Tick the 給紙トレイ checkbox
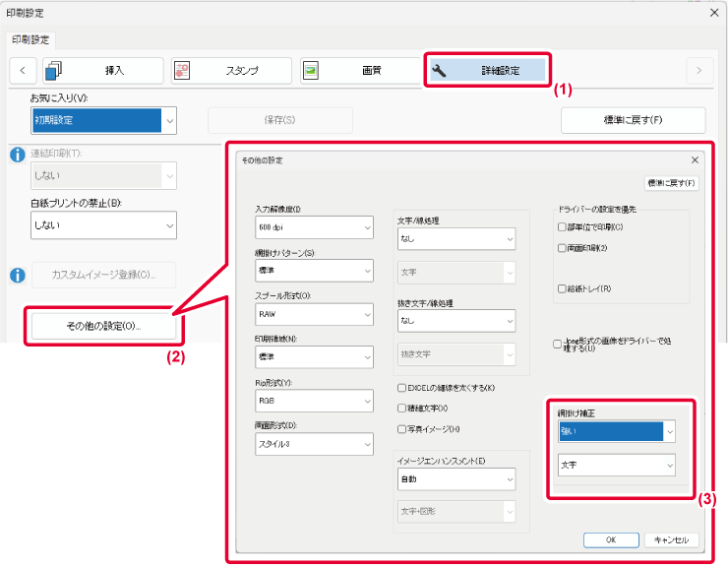Screen dimensions: 728x568 click(x=562, y=288)
